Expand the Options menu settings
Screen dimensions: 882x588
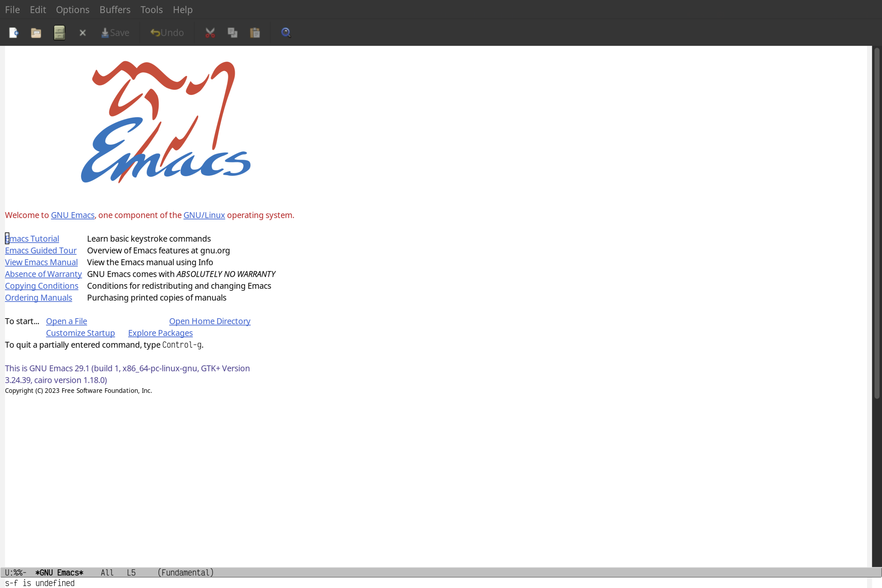[72, 9]
